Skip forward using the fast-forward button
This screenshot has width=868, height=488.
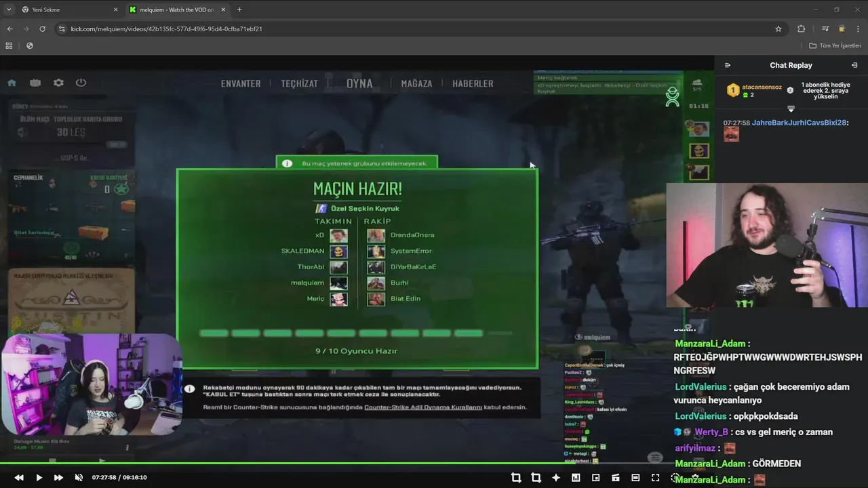click(58, 478)
